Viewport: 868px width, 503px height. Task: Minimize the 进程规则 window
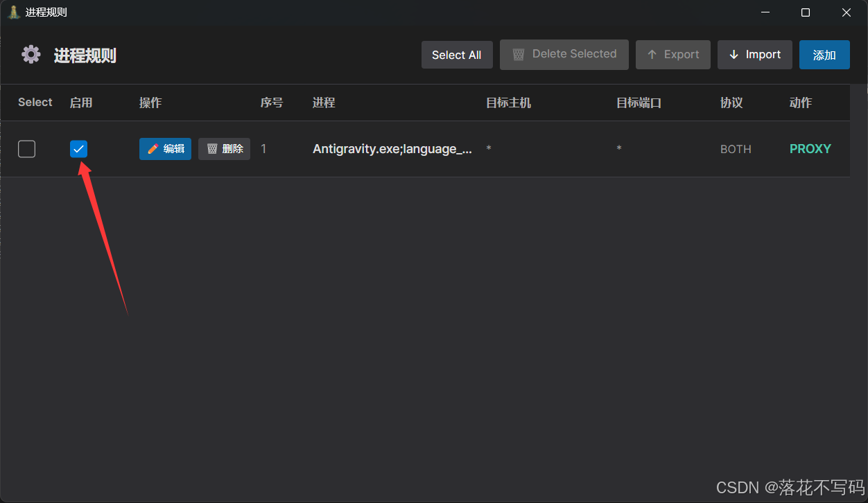click(x=765, y=12)
